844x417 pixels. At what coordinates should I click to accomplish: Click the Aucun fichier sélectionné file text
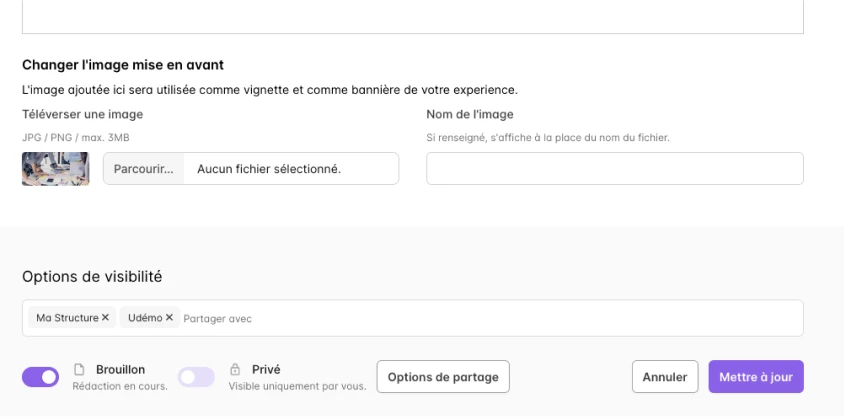point(269,169)
